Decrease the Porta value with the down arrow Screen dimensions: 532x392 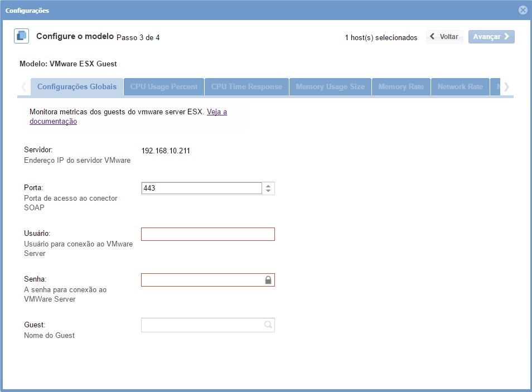point(268,191)
